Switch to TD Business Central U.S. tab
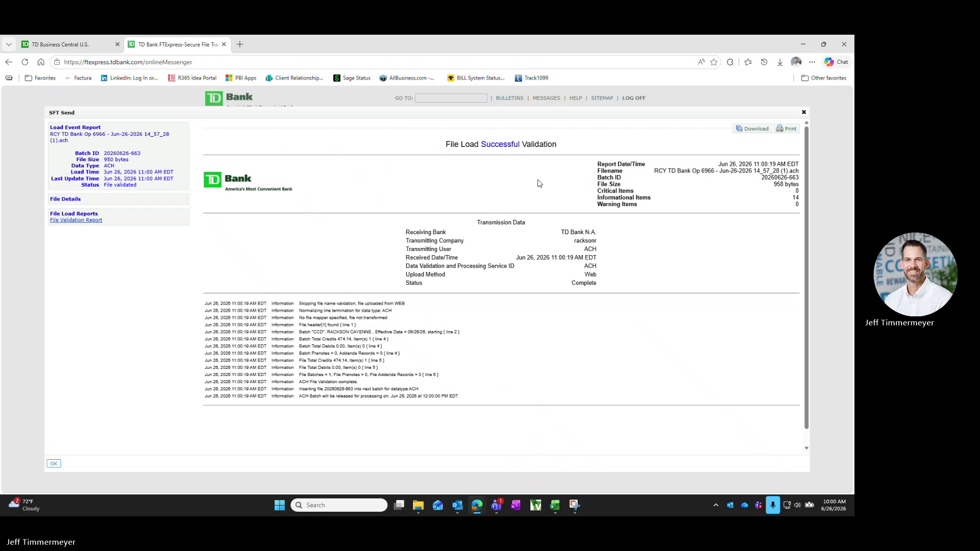Screen dimensions: 980x551 point(70,44)
